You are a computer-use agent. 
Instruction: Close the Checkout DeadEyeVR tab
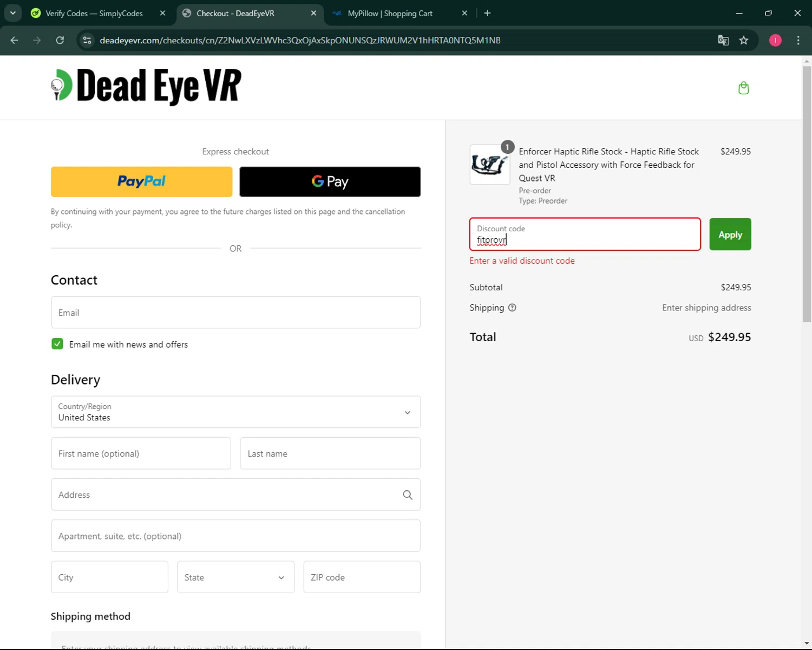[x=313, y=13]
